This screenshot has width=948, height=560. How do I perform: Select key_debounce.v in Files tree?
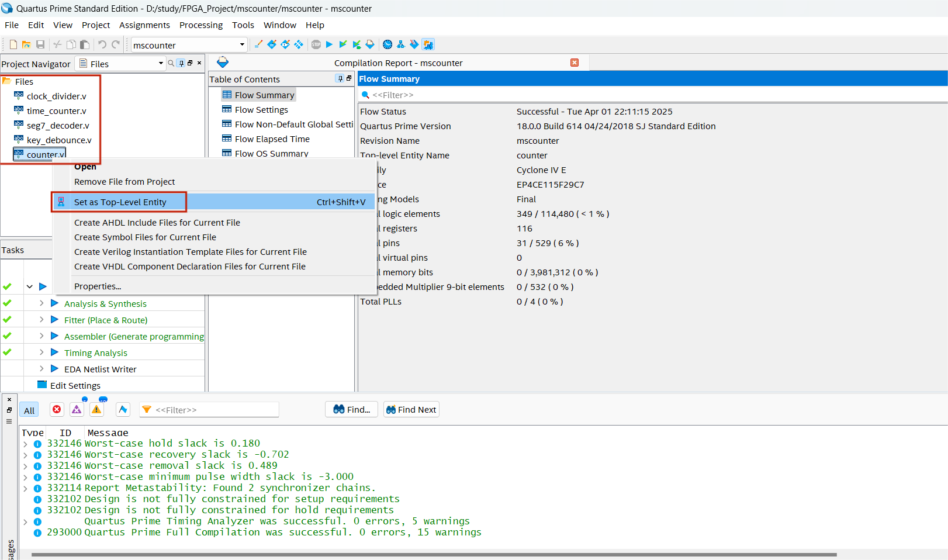click(59, 140)
